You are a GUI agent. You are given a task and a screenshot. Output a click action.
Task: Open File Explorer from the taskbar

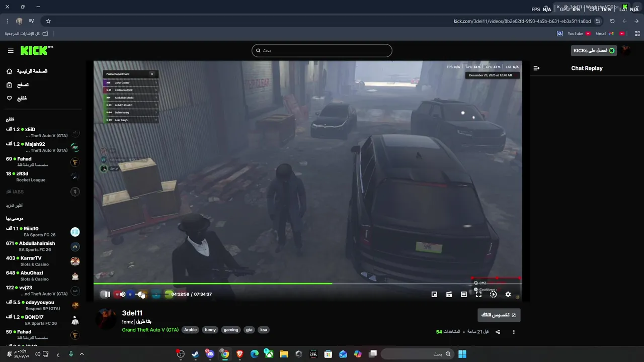click(284, 354)
